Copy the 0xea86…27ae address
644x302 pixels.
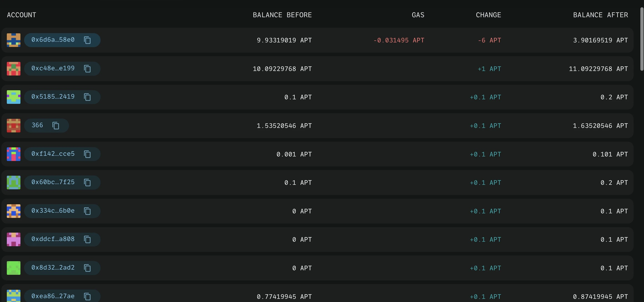point(87,297)
